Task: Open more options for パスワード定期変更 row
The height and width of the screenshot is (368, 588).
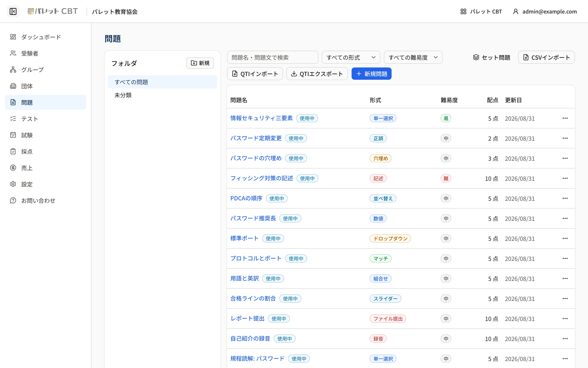Action: pos(565,138)
